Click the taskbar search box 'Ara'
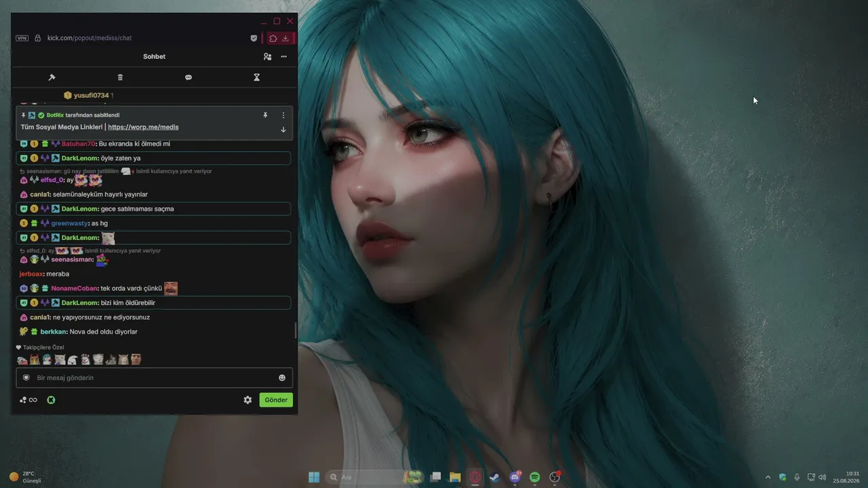Viewport: 868px width, 488px height. click(x=374, y=477)
